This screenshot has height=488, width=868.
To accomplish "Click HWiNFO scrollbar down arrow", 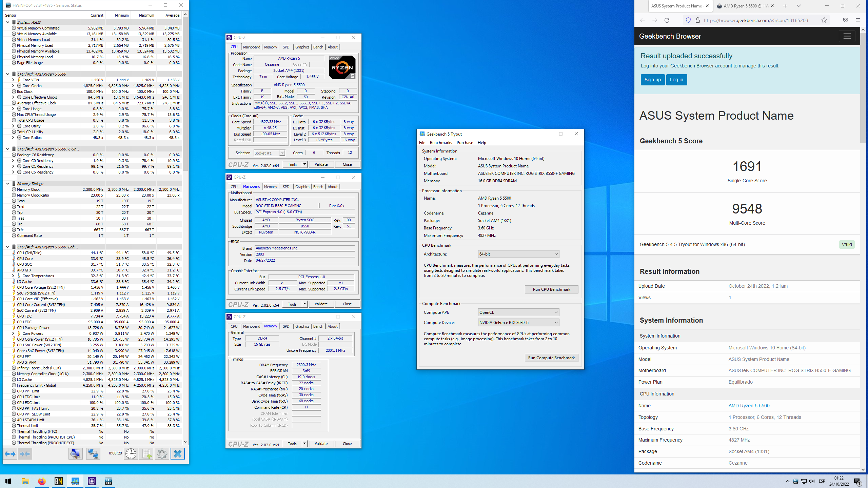I will pos(185,442).
